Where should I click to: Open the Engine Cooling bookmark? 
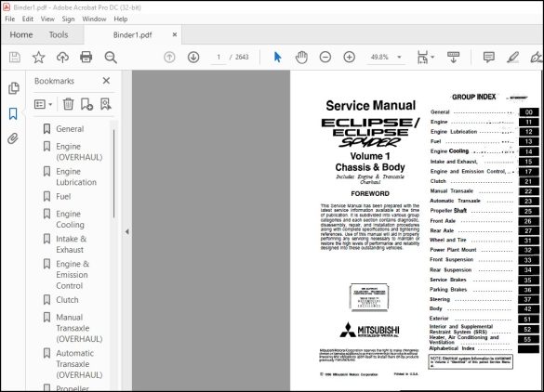pos(70,219)
